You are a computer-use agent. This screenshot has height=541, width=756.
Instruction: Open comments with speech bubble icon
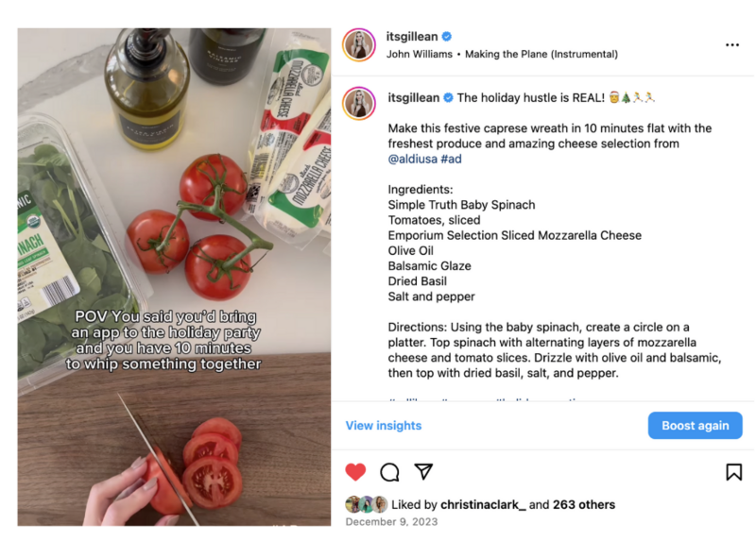pyautogui.click(x=389, y=472)
